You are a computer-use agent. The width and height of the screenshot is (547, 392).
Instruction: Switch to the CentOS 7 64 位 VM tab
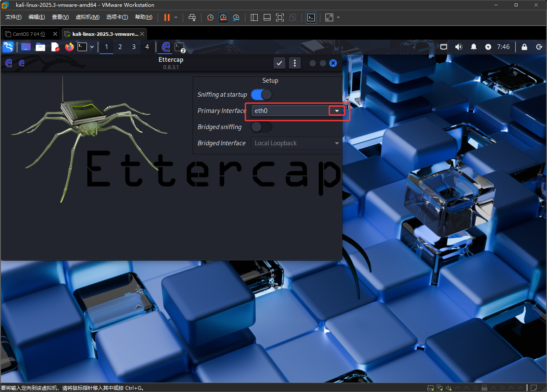tap(31, 34)
